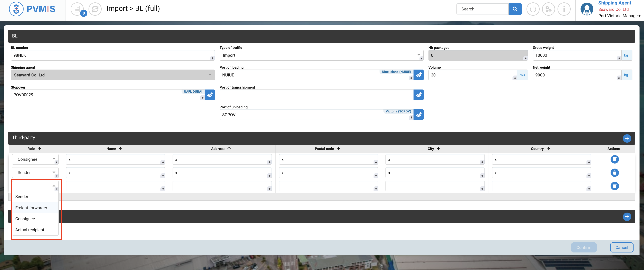
Task: Open the Consignee role dropdown
Action: (35, 159)
